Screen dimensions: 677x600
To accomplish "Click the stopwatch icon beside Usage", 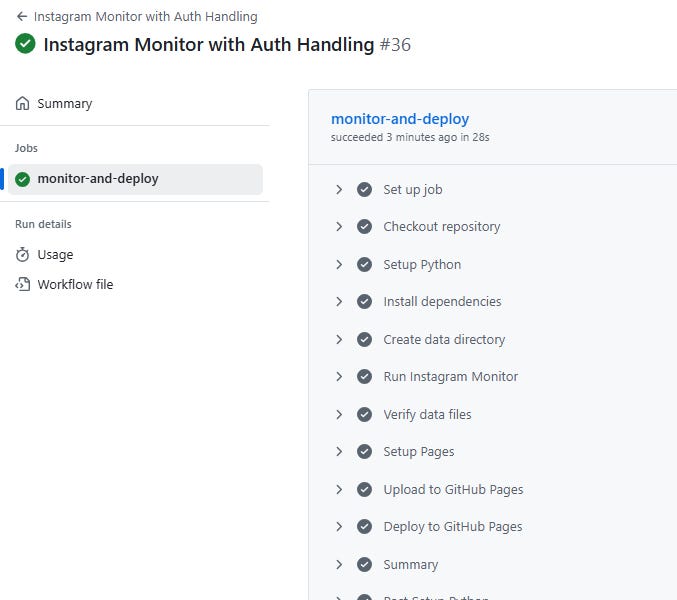I will click(22, 255).
